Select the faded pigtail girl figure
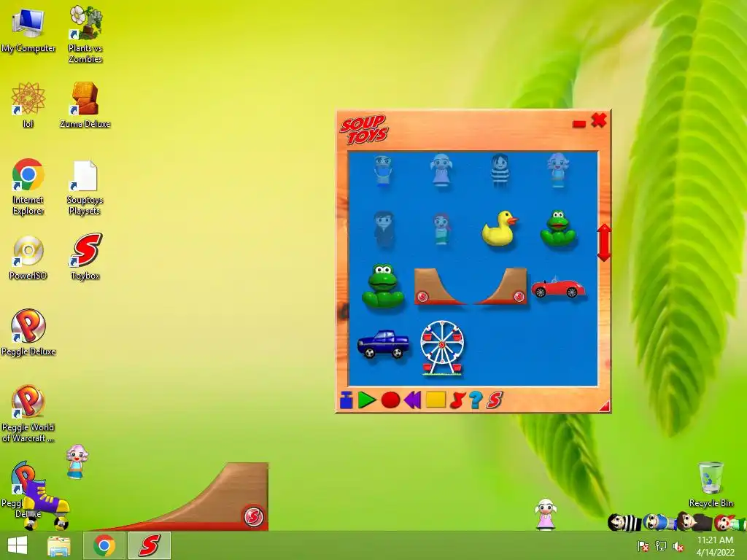 click(x=441, y=169)
